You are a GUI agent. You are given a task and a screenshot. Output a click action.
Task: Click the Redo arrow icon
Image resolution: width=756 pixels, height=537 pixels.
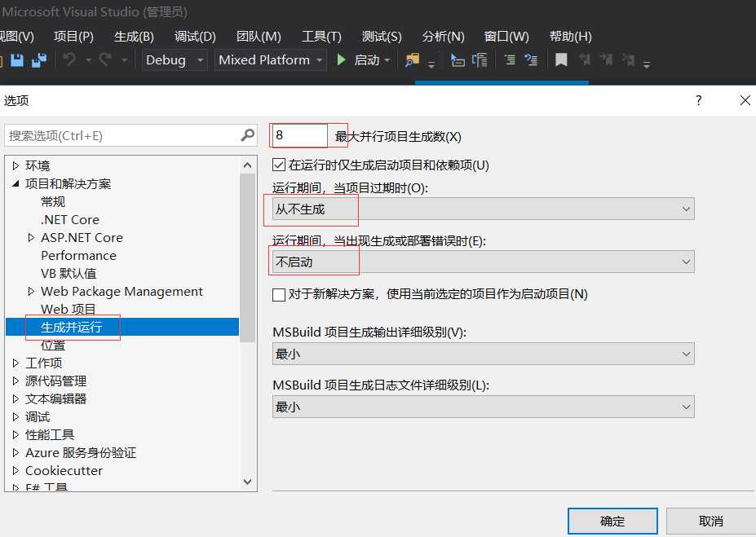click(x=105, y=59)
